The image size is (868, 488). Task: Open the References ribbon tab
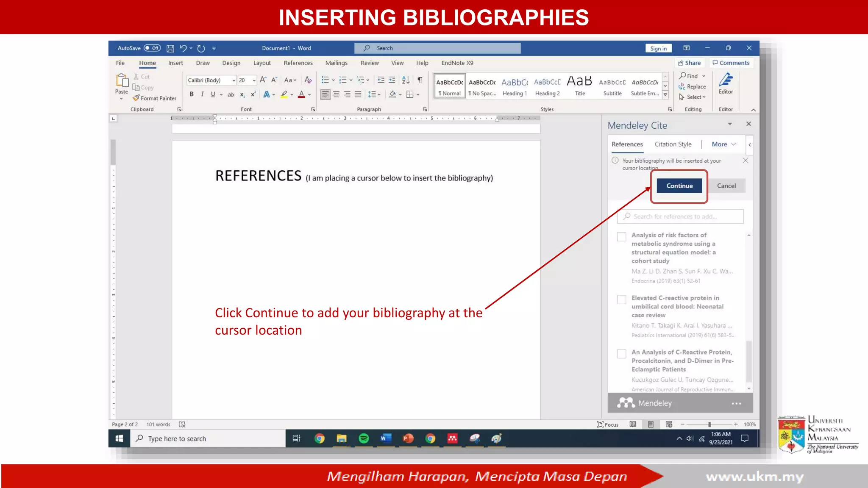click(298, 63)
